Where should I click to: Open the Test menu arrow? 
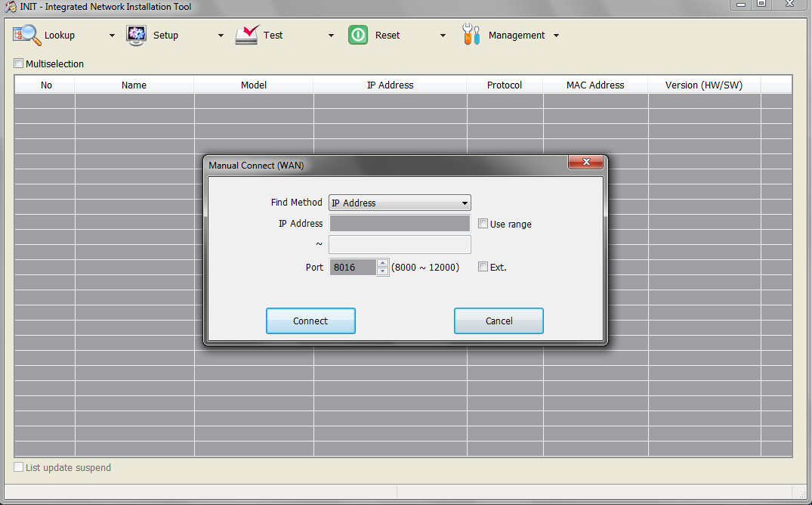[331, 36]
